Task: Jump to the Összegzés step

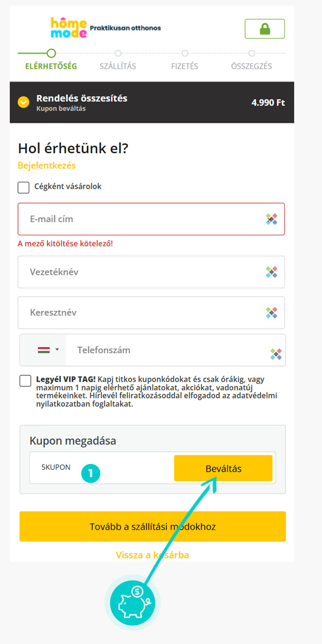Action: point(251,66)
